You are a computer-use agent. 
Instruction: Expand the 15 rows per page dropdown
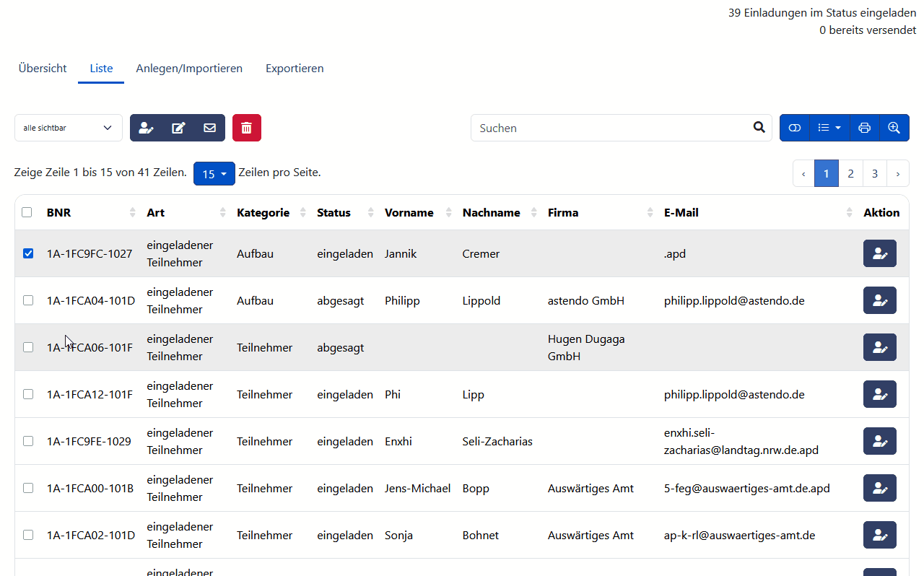[214, 174]
